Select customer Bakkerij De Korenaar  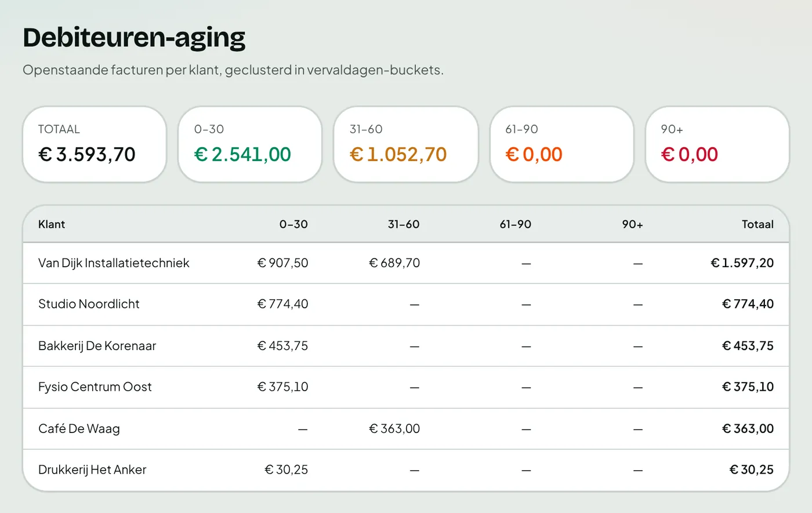(97, 346)
